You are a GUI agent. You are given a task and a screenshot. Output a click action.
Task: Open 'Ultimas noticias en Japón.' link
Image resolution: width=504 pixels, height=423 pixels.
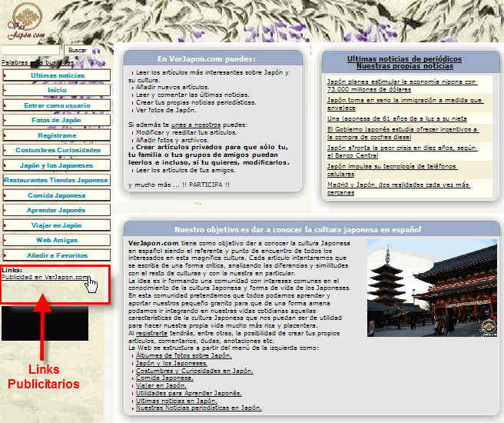[x=177, y=401]
